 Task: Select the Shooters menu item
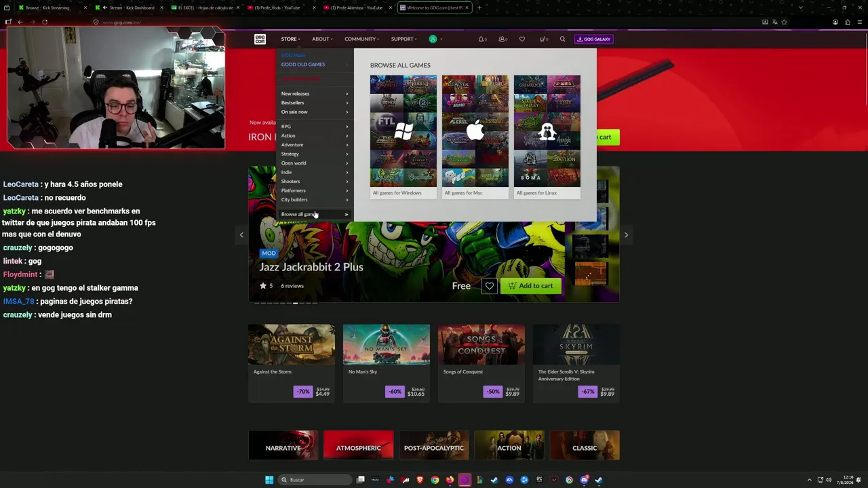click(x=315, y=182)
